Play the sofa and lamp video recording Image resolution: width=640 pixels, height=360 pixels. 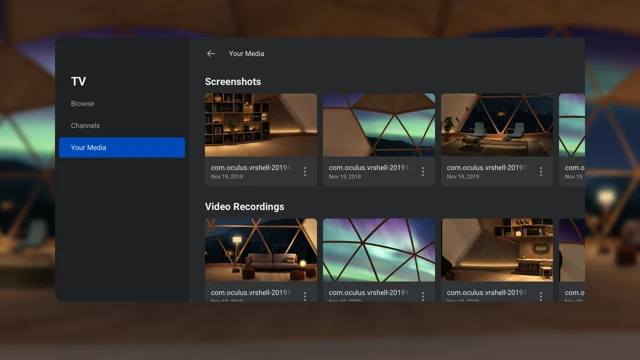point(261,250)
